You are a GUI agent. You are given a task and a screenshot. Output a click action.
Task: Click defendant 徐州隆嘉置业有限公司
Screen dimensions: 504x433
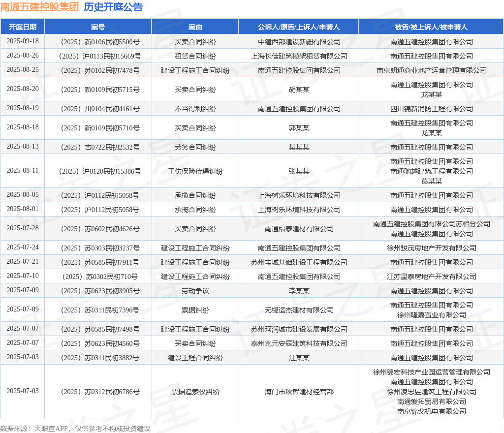coord(431,315)
